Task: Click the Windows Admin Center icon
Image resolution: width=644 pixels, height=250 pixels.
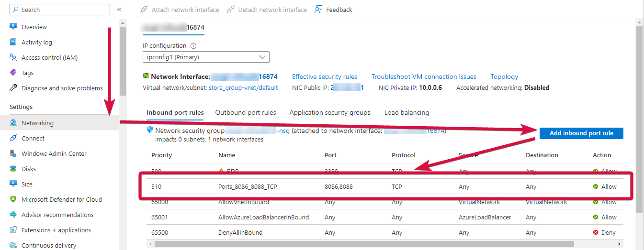Action: [x=13, y=153]
